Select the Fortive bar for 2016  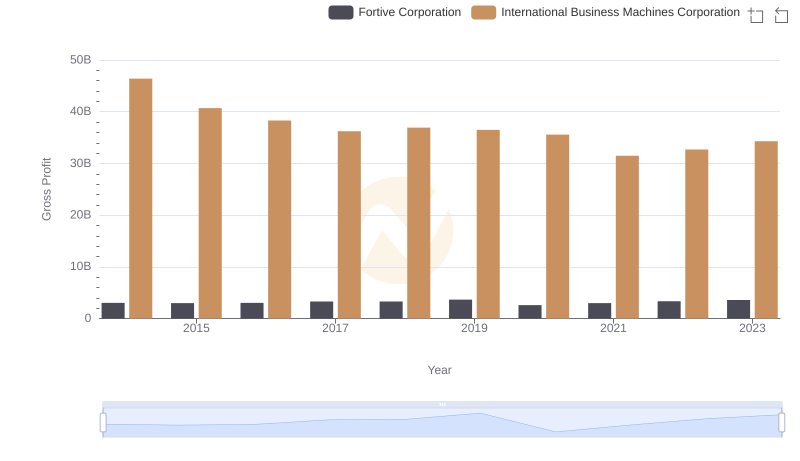tap(252, 311)
